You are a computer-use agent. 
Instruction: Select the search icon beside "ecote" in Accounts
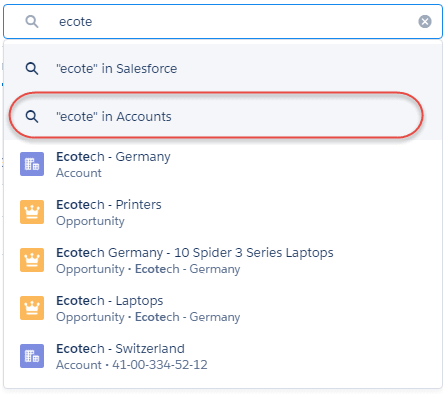tap(32, 117)
